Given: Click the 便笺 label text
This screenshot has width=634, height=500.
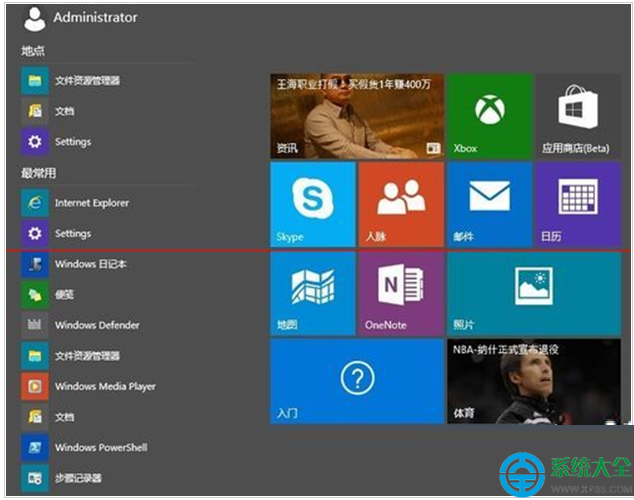Looking at the screenshot, I should [64, 295].
